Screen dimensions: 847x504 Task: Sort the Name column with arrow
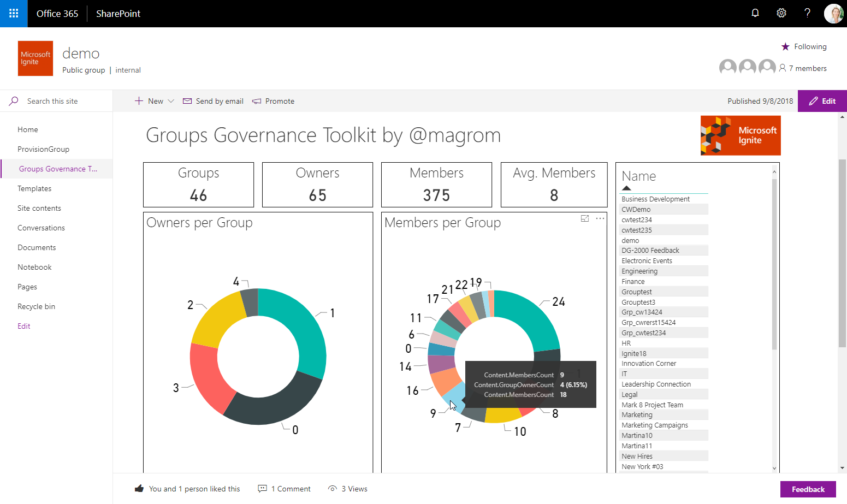click(626, 188)
